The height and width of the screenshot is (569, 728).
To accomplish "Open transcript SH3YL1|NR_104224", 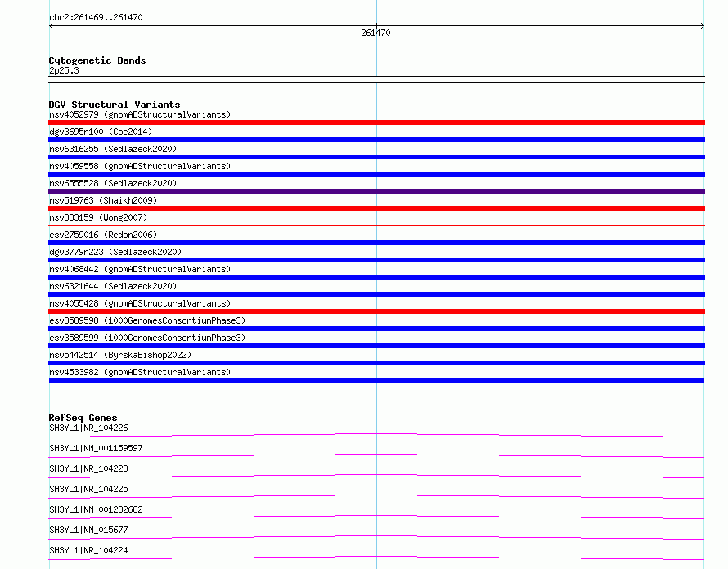I will [88, 550].
